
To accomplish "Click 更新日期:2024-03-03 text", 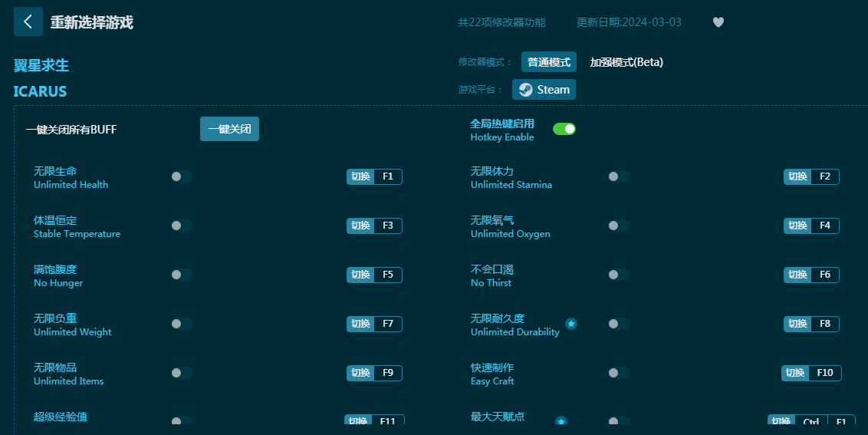I will [x=629, y=22].
